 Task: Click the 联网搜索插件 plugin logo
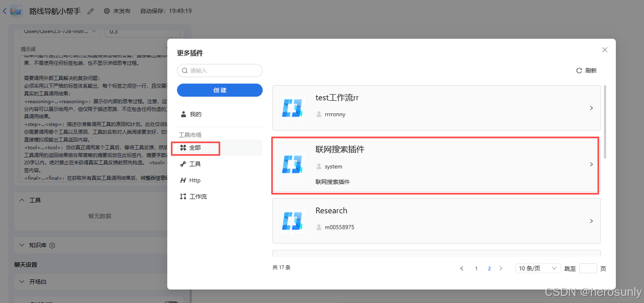pos(292,164)
